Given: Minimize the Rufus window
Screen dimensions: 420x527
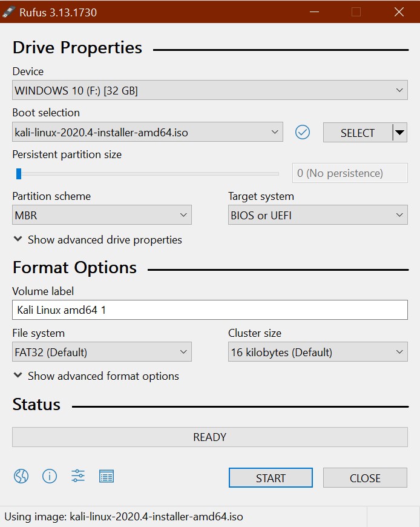Looking at the screenshot, I should click(314, 12).
